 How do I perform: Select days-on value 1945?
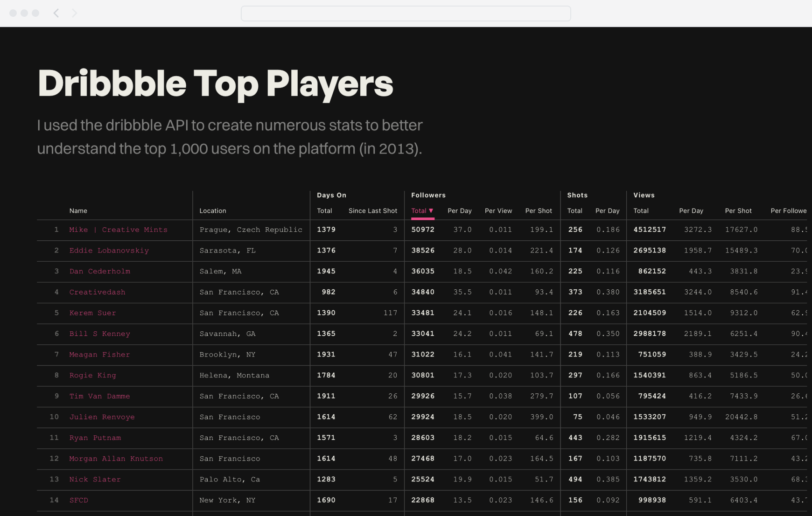(326, 271)
